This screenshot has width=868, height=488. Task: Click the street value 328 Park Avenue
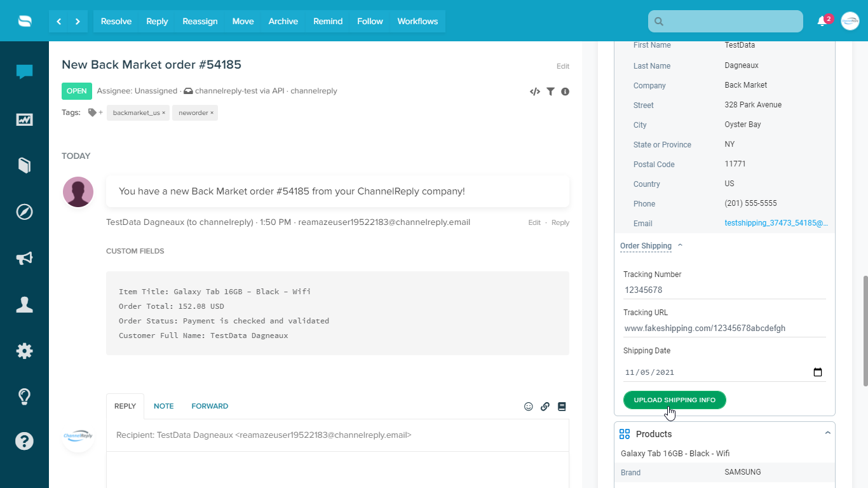(x=753, y=105)
